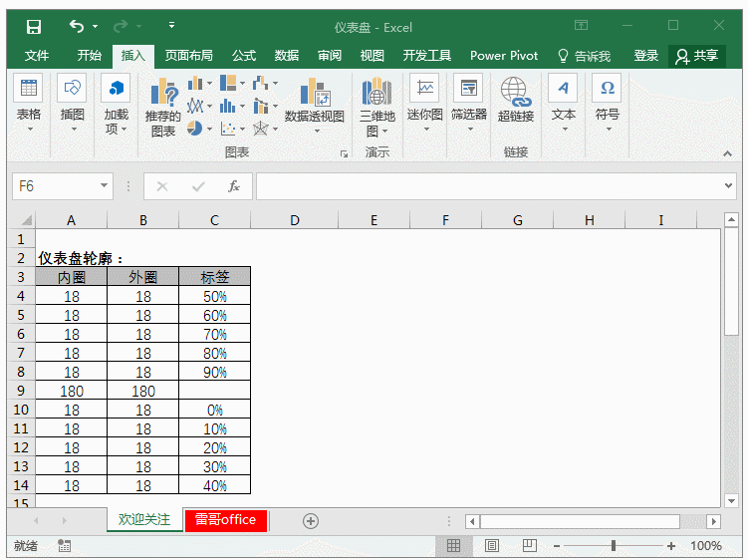Add a new sheet with plus button

pyautogui.click(x=311, y=521)
